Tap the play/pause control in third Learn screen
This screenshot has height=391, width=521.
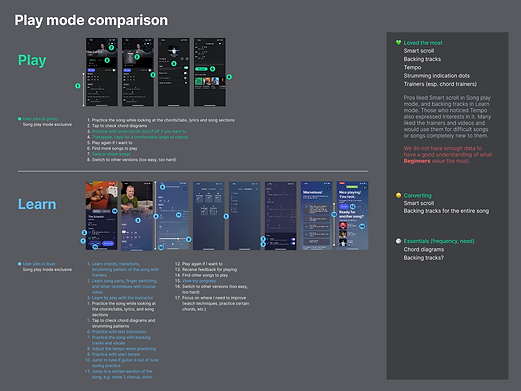173,244
